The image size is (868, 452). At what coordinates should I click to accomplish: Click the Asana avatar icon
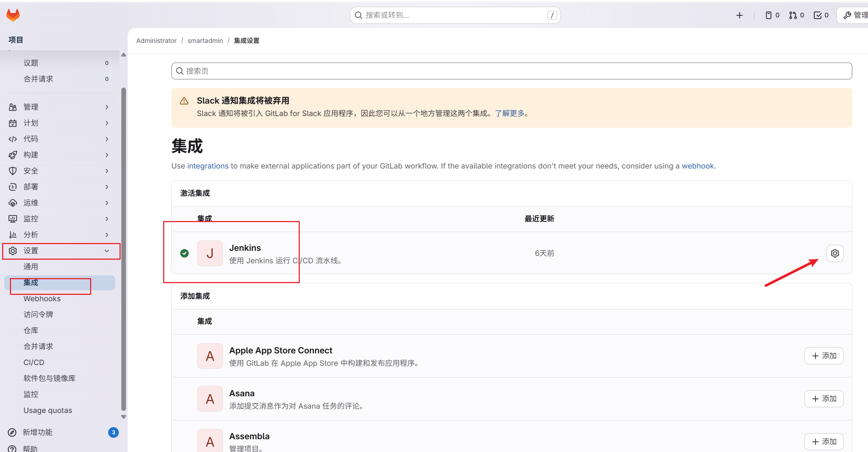click(210, 399)
